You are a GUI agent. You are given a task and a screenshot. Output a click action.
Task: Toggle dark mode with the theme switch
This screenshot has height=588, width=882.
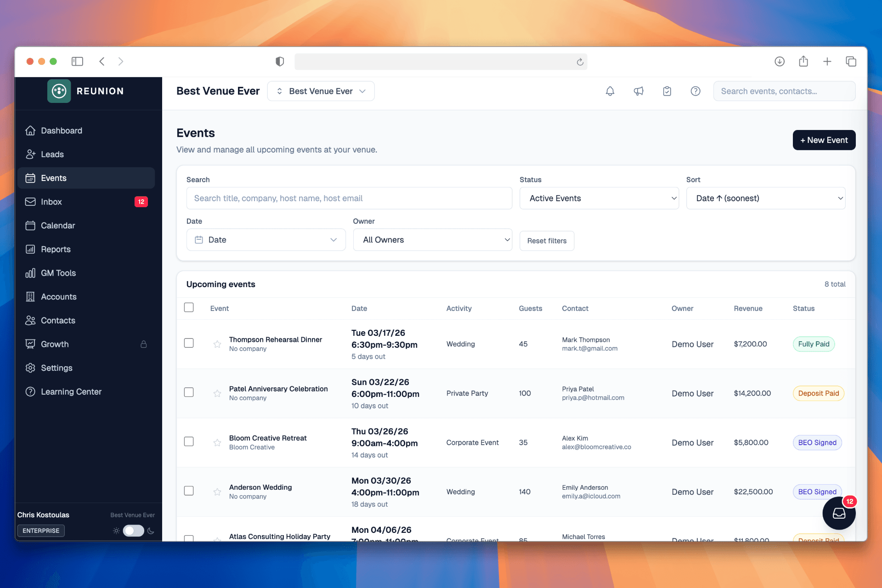133,531
